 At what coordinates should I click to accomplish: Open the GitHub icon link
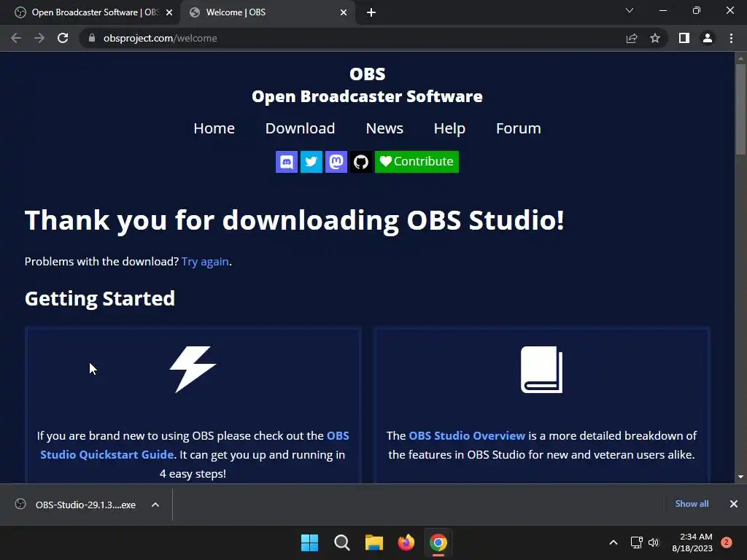point(360,162)
